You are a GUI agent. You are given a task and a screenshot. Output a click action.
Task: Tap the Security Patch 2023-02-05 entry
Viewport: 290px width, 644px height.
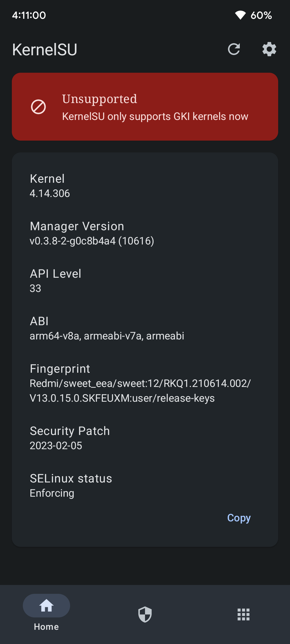tap(70, 438)
